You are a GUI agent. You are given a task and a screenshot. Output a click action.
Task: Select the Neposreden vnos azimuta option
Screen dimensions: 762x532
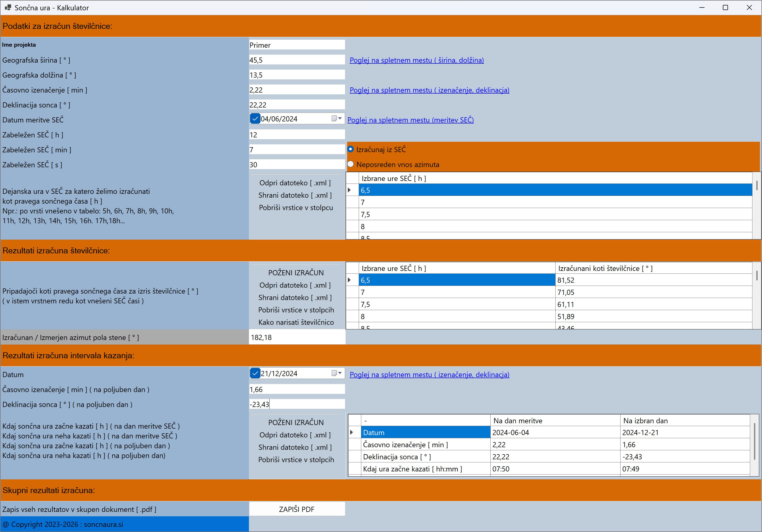pyautogui.click(x=350, y=164)
